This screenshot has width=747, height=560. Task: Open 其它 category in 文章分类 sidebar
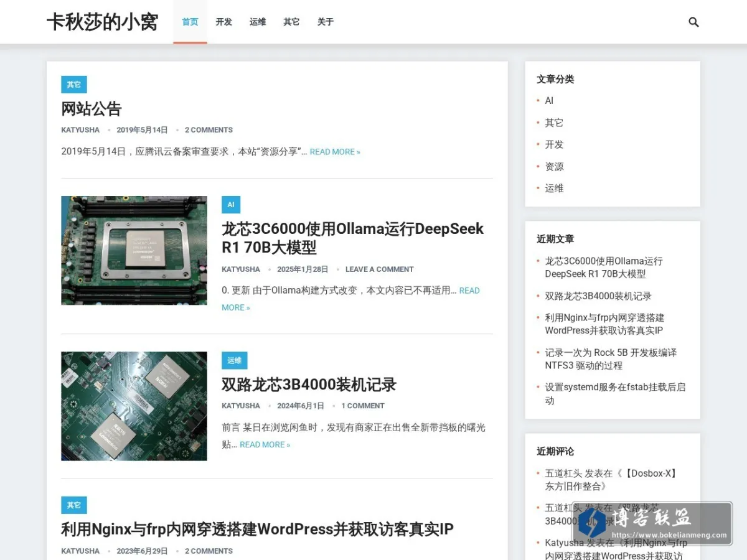(x=554, y=123)
